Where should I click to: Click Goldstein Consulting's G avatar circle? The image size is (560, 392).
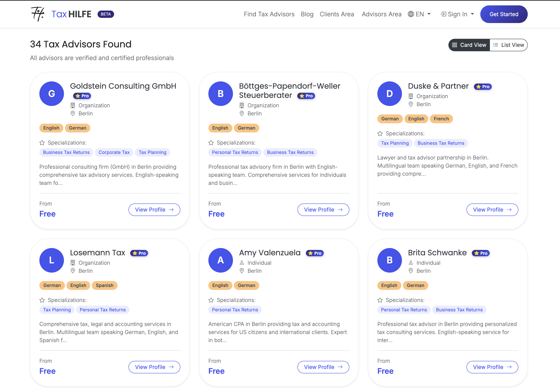(x=51, y=94)
